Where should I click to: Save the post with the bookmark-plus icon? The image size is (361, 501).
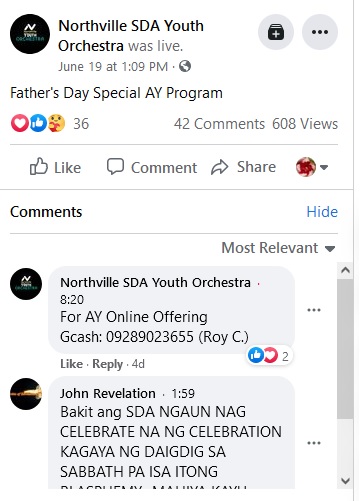276,32
